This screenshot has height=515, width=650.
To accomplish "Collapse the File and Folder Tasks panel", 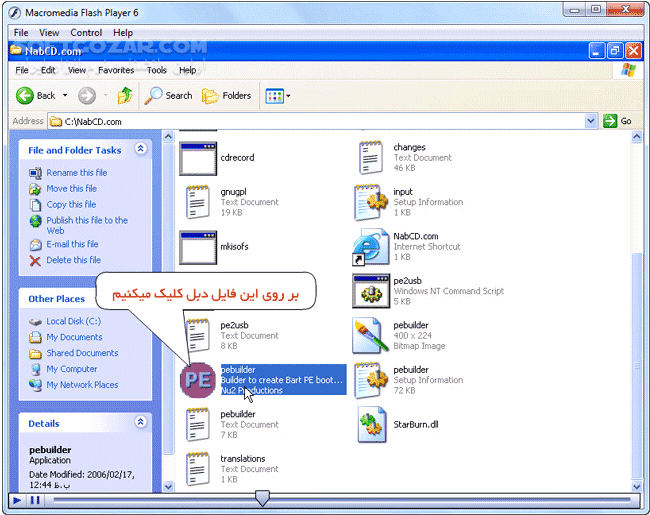I will (140, 149).
